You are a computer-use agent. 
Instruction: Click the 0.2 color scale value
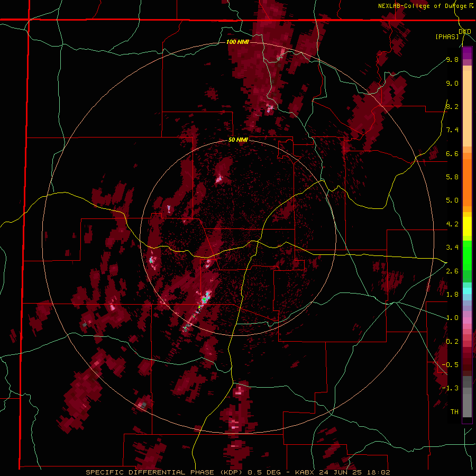[x=452, y=342]
